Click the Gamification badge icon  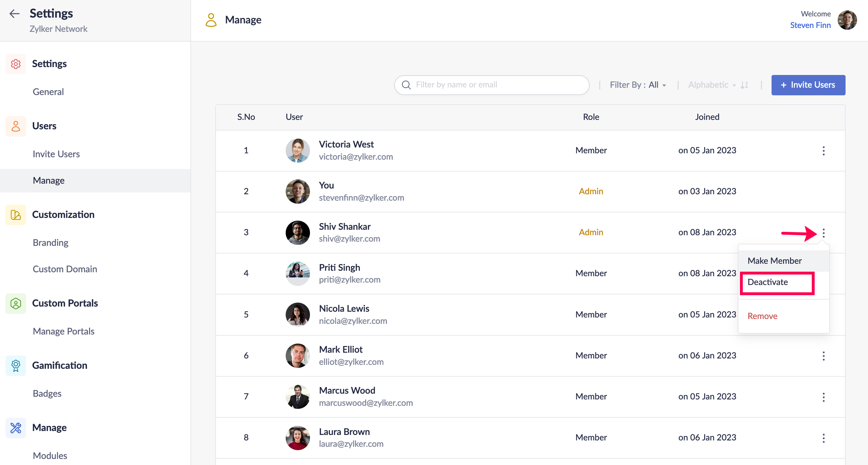coord(16,365)
